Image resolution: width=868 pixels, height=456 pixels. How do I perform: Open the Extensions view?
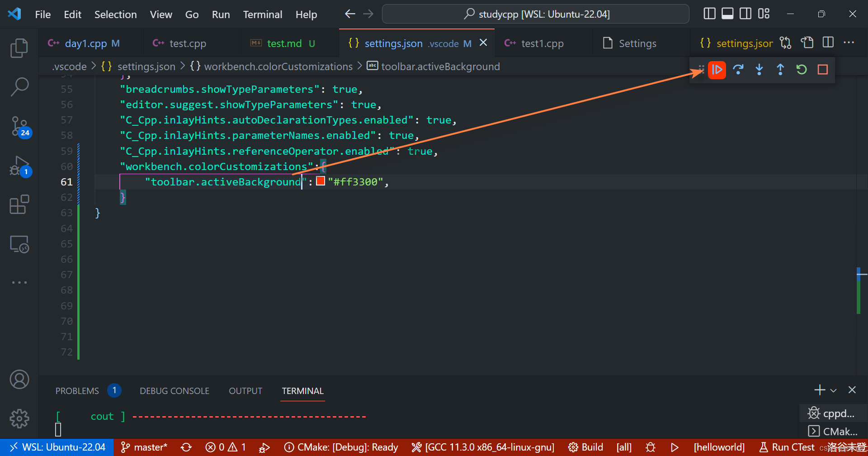19,204
